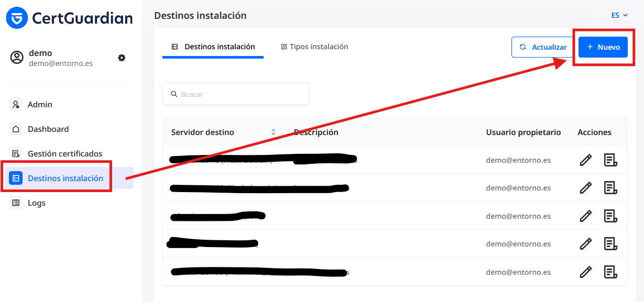Select Destinos instalación in the sidebar

coord(69,178)
